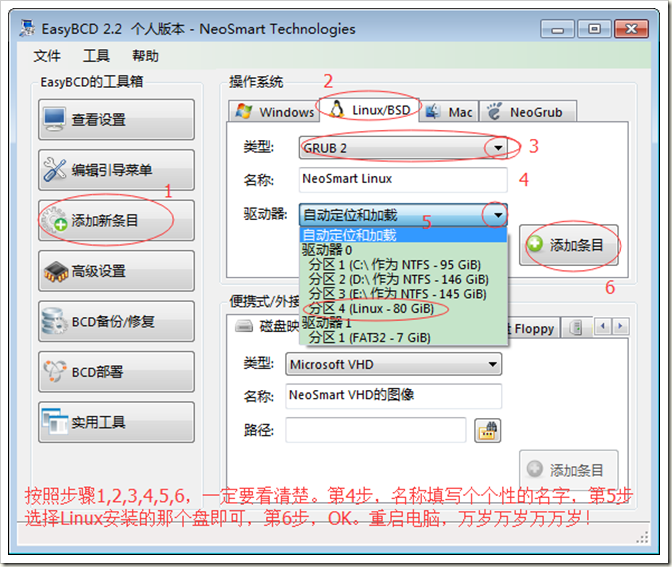Click the green plus icon on 添加条目
This screenshot has height=567, width=672.
point(535,244)
